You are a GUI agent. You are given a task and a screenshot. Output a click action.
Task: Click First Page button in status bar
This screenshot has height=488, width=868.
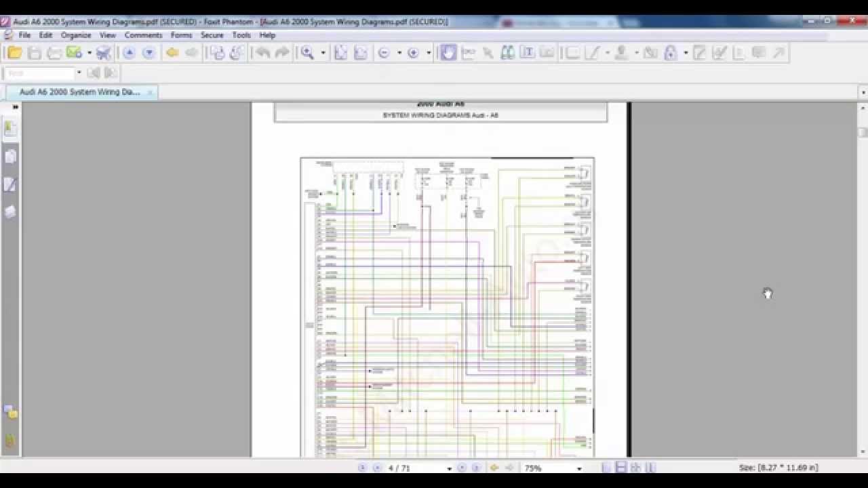(361, 468)
